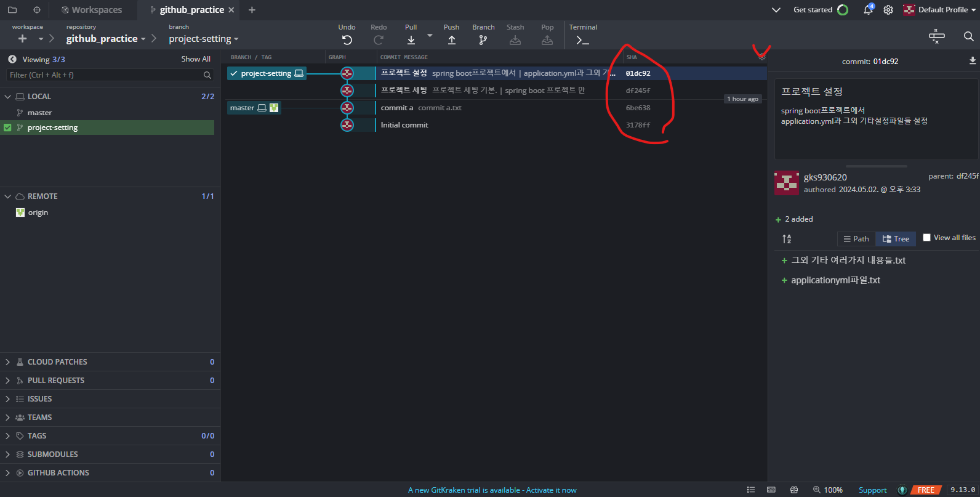Screen dimensions: 980x497
Task: Collapse the REMOTE section
Action: pyautogui.click(x=8, y=196)
